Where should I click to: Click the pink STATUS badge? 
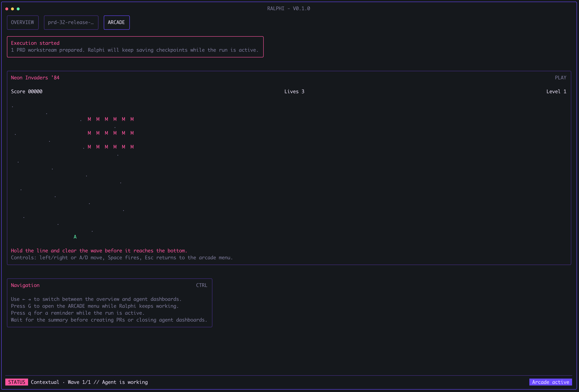pyautogui.click(x=17, y=382)
